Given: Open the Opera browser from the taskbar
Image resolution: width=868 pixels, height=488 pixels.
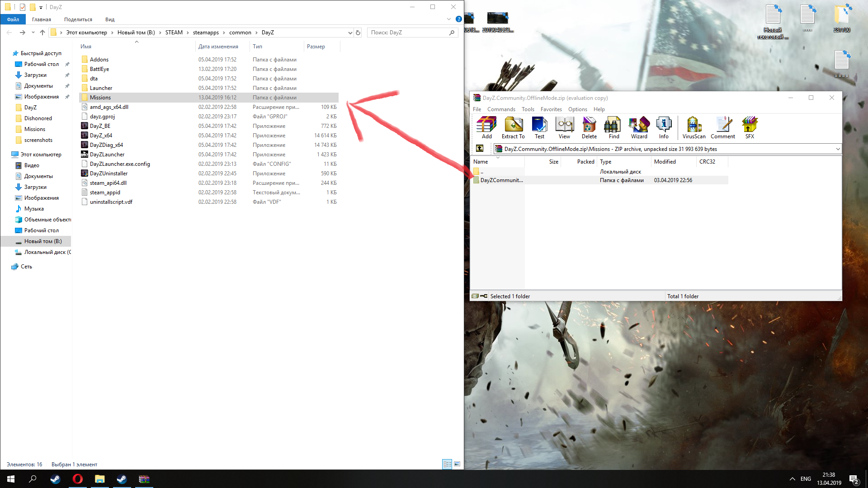Looking at the screenshot, I should [x=78, y=479].
